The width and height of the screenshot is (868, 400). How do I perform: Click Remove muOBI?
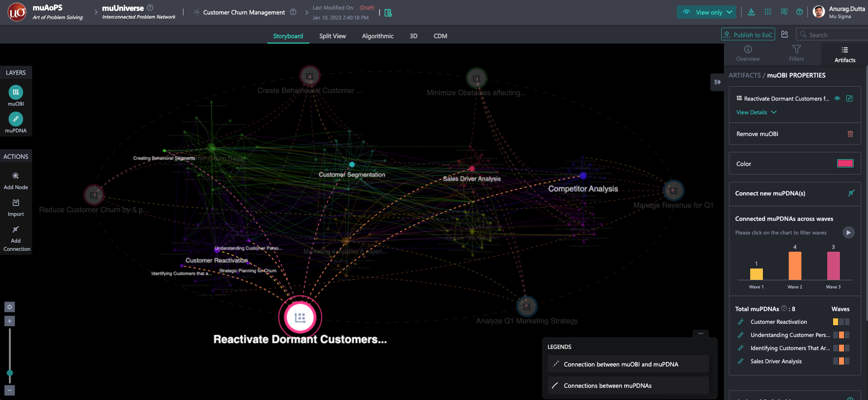pyautogui.click(x=795, y=134)
